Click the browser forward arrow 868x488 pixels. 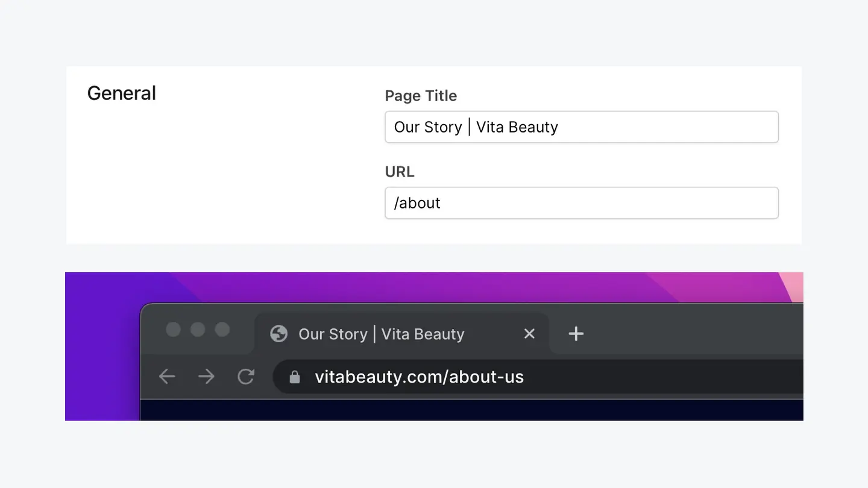point(206,377)
